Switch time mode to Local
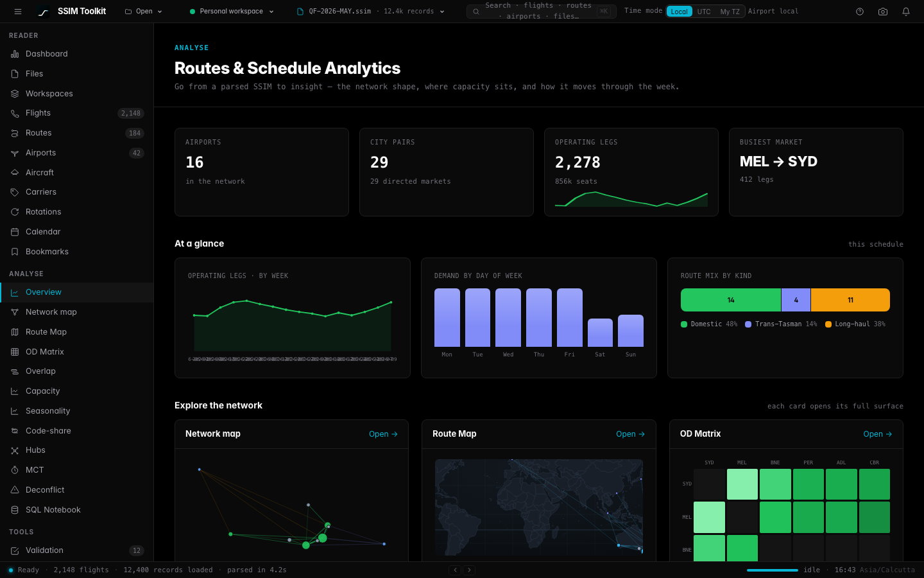This screenshot has height=578, width=924. pyautogui.click(x=680, y=12)
